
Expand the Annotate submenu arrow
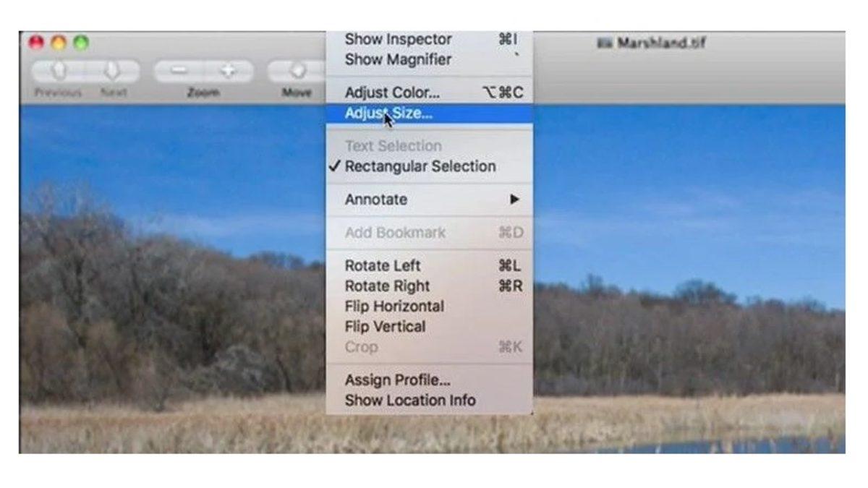pos(514,200)
